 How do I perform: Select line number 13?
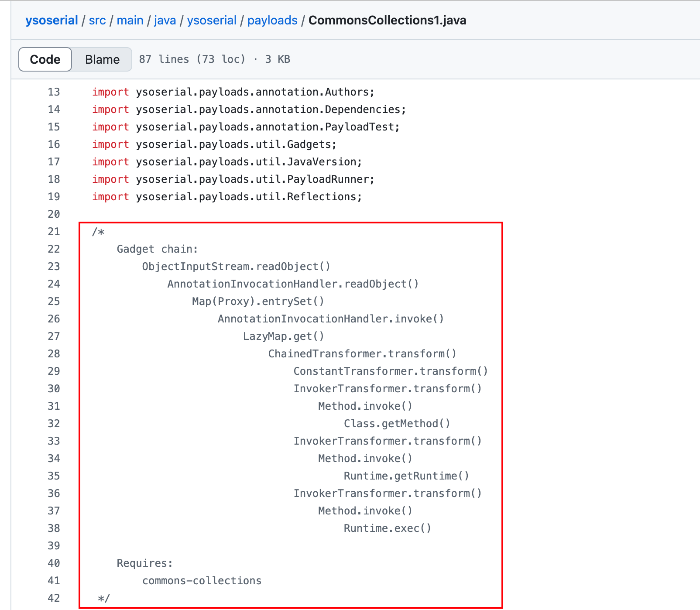coord(54,92)
